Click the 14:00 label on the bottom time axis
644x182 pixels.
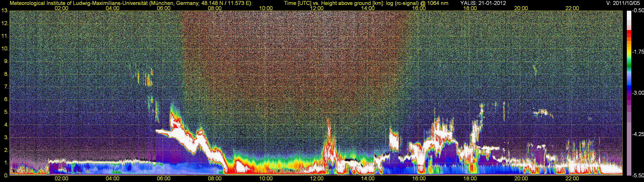tap(368, 179)
